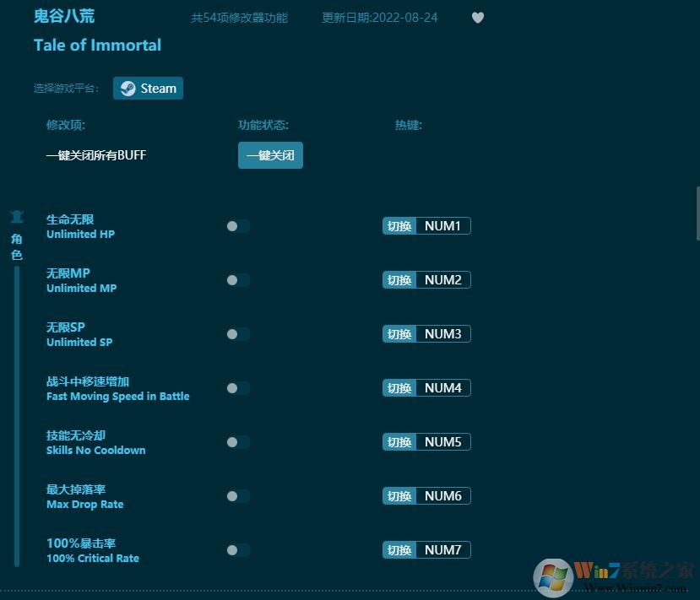Click the heart favorite icon
The width and height of the screenshot is (700, 600).
pos(478,17)
